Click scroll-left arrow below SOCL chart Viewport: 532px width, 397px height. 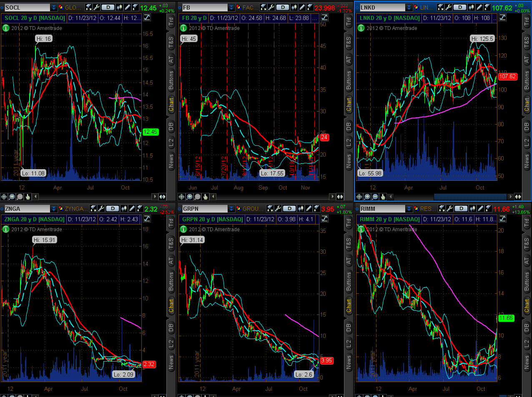pos(35,197)
